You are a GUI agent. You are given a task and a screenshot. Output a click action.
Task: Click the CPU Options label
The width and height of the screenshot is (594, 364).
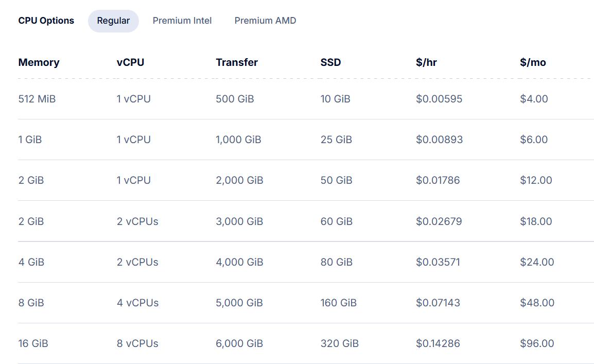point(46,21)
